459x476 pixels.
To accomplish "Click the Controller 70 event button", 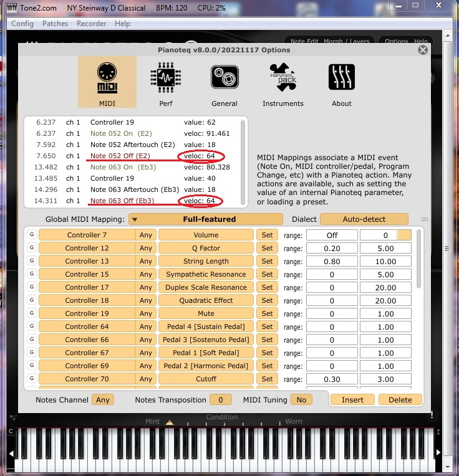I will (87, 379).
